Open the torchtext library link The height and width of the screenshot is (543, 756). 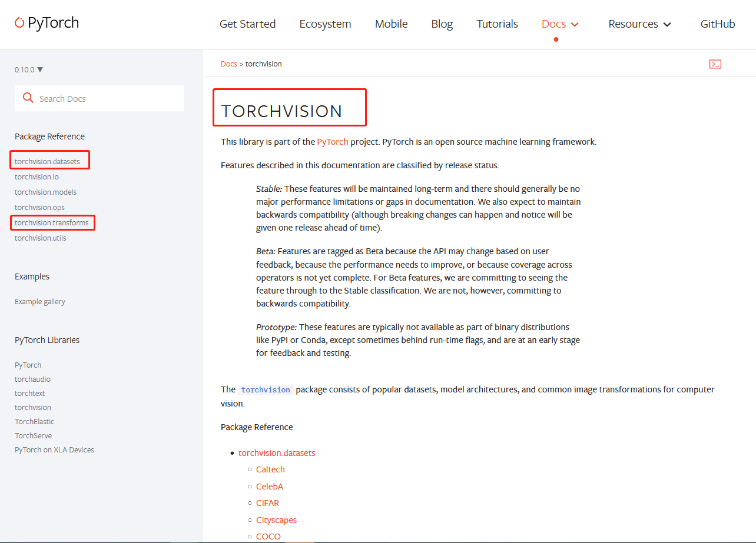tap(30, 393)
